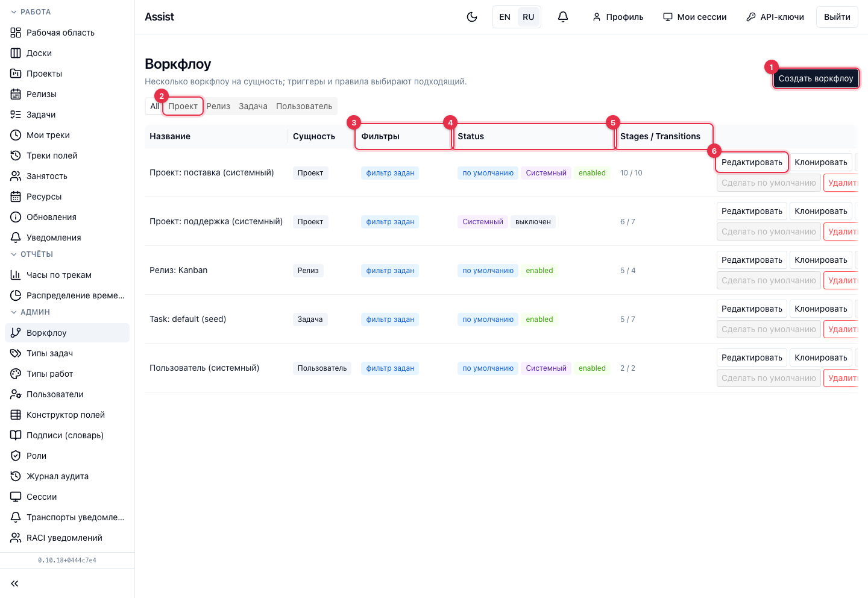This screenshot has width=868, height=598.
Task: Delete the Task: default (seed) workflow
Action: pos(841,329)
